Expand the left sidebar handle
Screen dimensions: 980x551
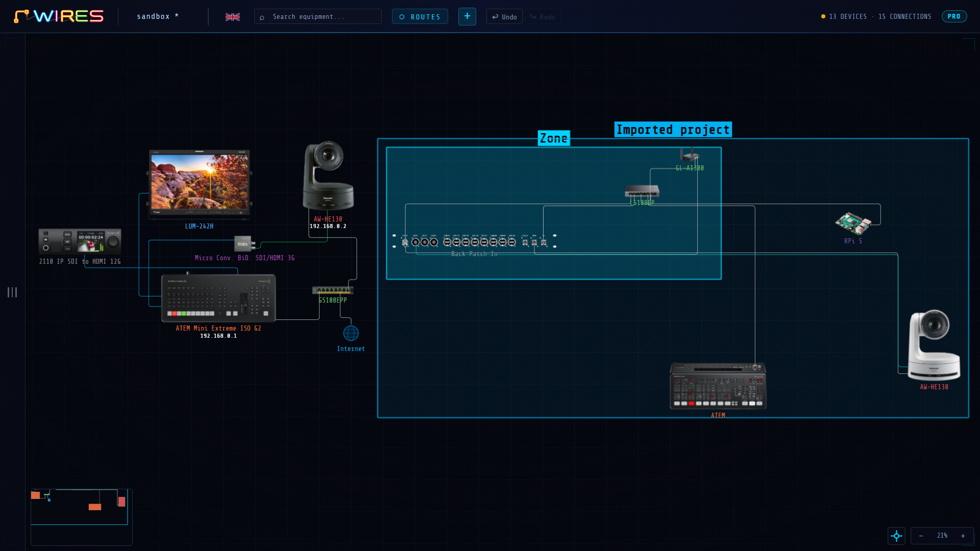(12, 292)
